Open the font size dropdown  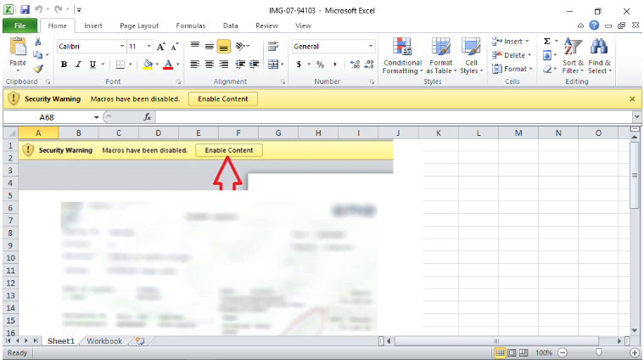(149, 47)
